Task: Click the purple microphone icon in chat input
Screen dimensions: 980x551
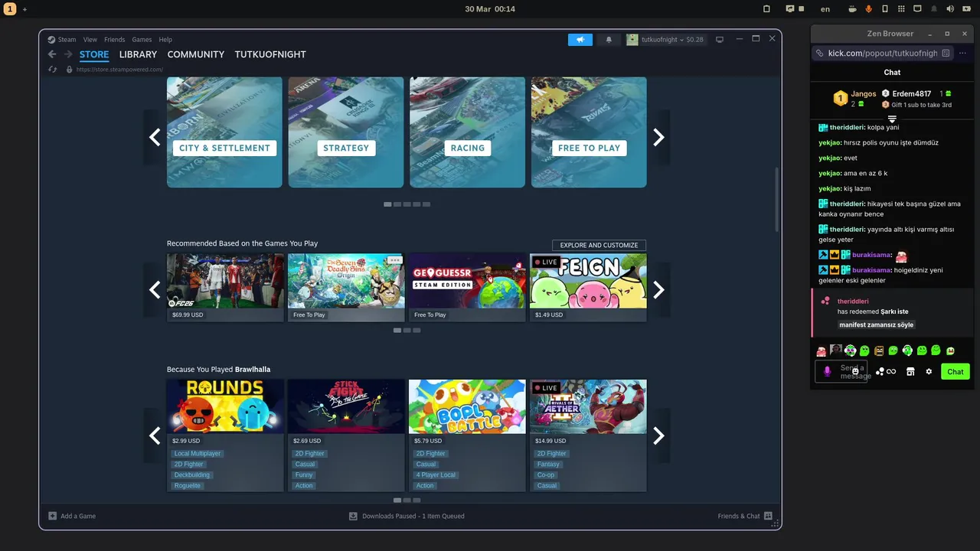Action: (x=827, y=372)
